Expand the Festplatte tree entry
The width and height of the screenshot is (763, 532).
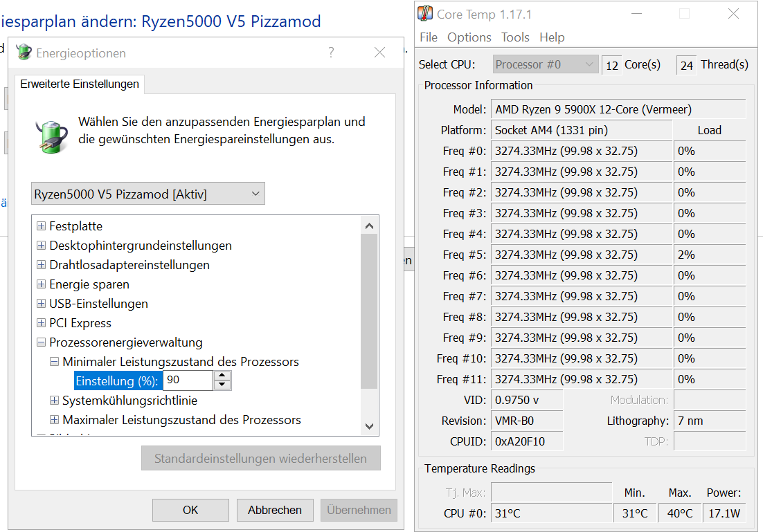point(40,226)
